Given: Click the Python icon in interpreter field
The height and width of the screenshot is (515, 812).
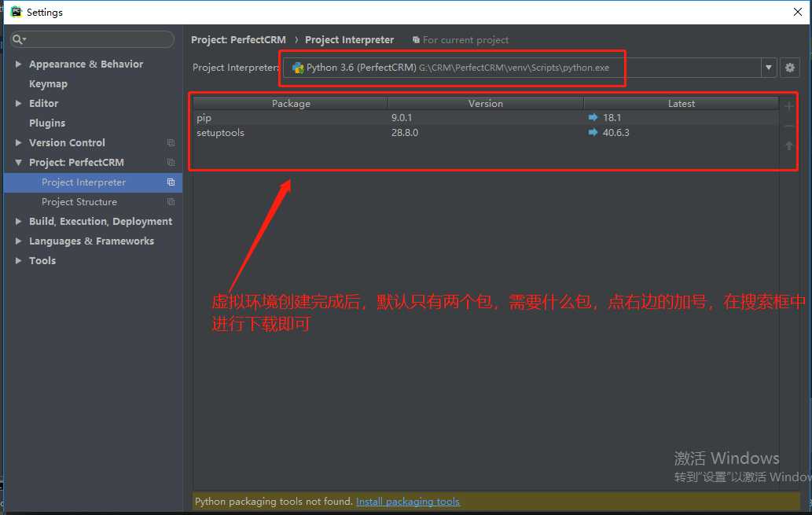Looking at the screenshot, I should 298,68.
